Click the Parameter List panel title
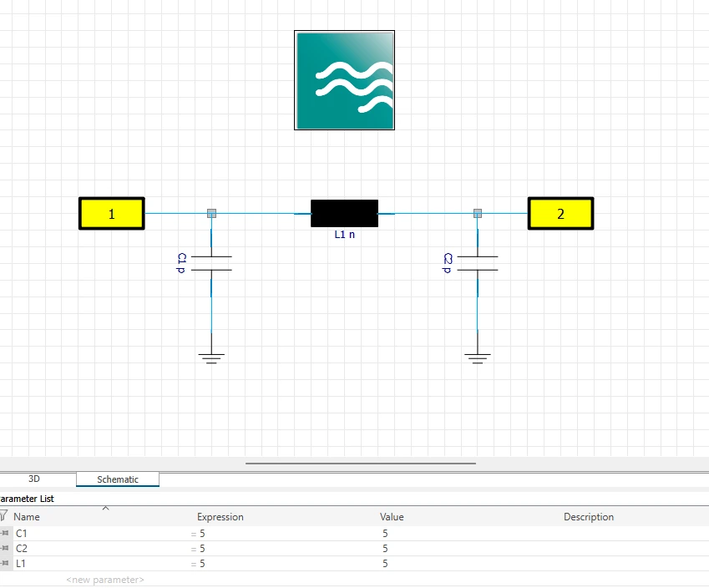The height and width of the screenshot is (588, 709). coord(27,499)
